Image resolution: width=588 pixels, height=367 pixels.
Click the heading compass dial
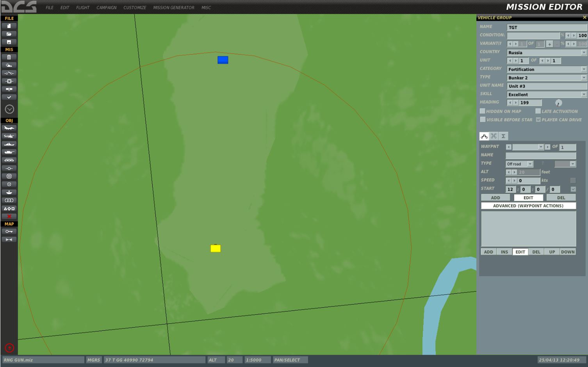pyautogui.click(x=559, y=103)
